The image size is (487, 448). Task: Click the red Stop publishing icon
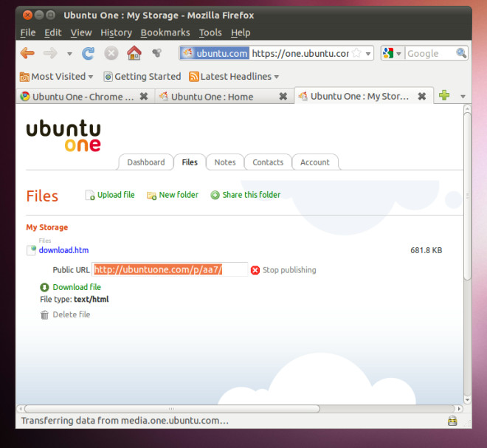[255, 270]
